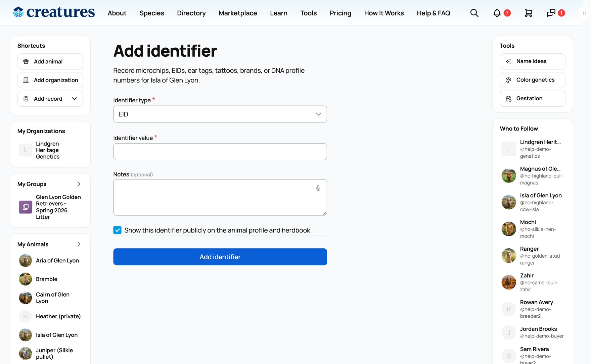Screen dimensions: 591x364
Task: Expand My Animals with its chevron
Action: [79, 244]
